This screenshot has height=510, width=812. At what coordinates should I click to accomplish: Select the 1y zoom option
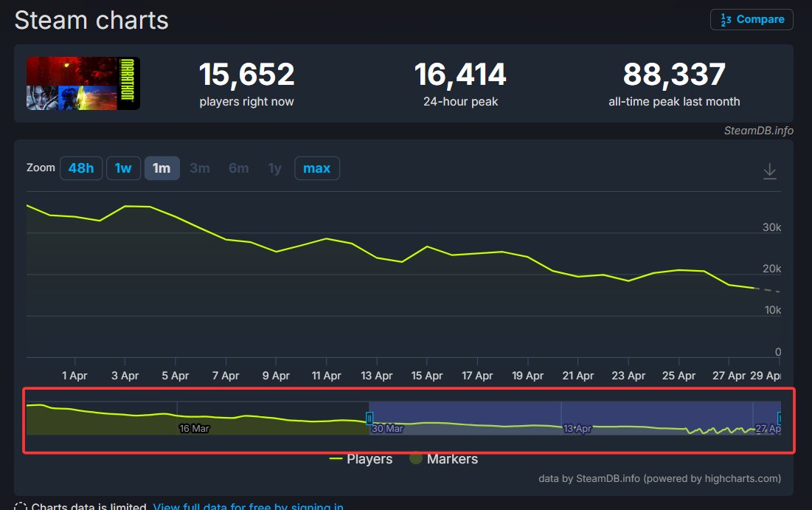(274, 168)
